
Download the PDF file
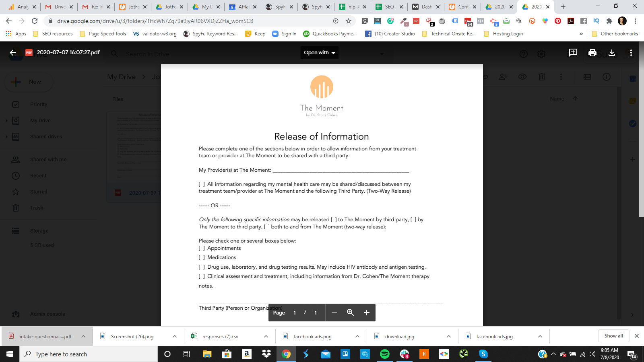[612, 53]
